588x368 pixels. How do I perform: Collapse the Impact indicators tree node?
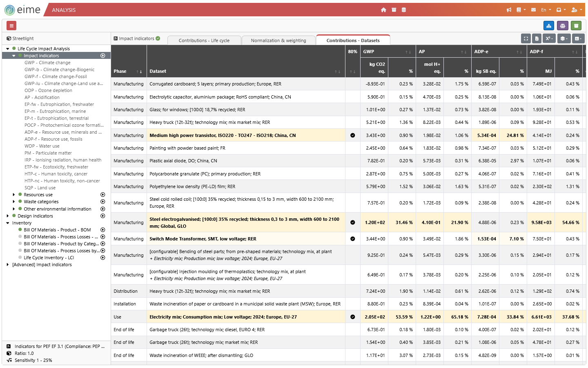coord(13,56)
